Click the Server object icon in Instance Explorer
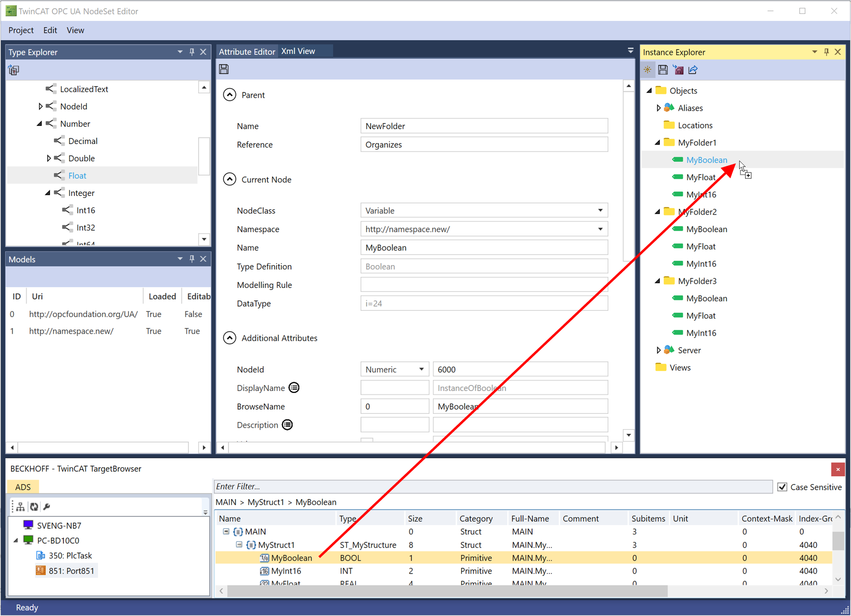This screenshot has height=616, width=851. pyautogui.click(x=669, y=350)
